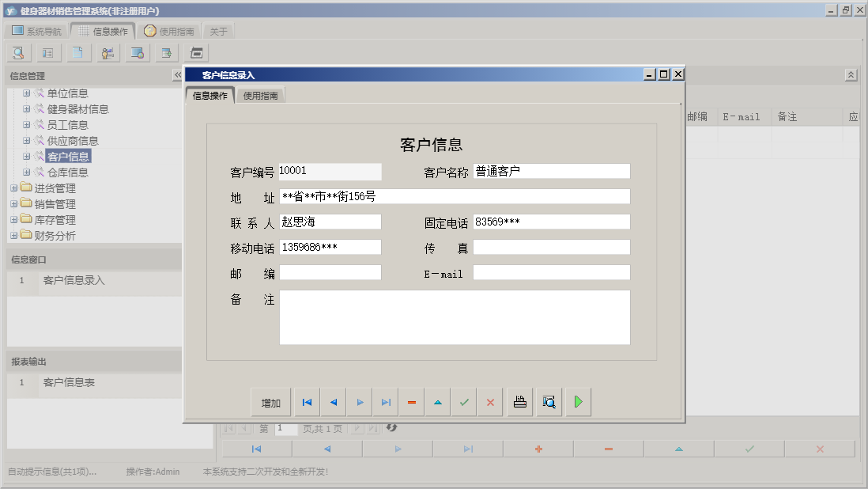Click the 传真 input field
Screen dimensions: 868x489
pos(551,247)
